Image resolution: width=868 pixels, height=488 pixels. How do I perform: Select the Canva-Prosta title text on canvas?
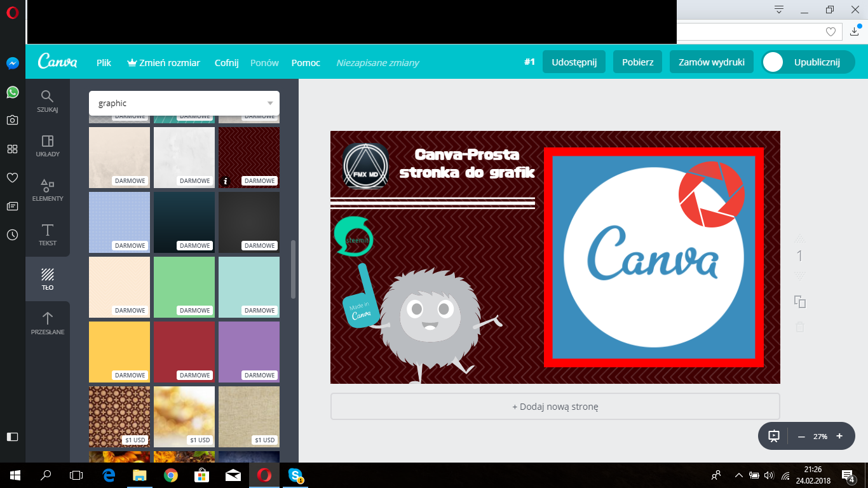tap(466, 163)
